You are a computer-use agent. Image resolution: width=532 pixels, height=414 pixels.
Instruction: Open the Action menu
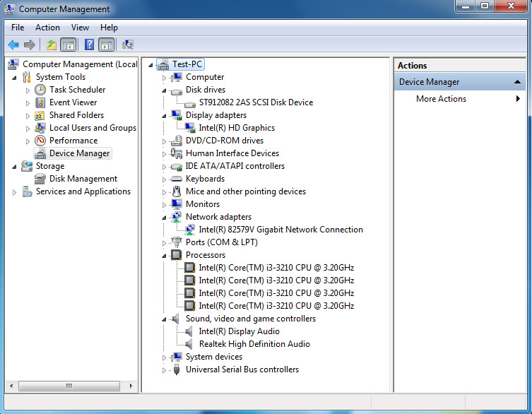47,28
